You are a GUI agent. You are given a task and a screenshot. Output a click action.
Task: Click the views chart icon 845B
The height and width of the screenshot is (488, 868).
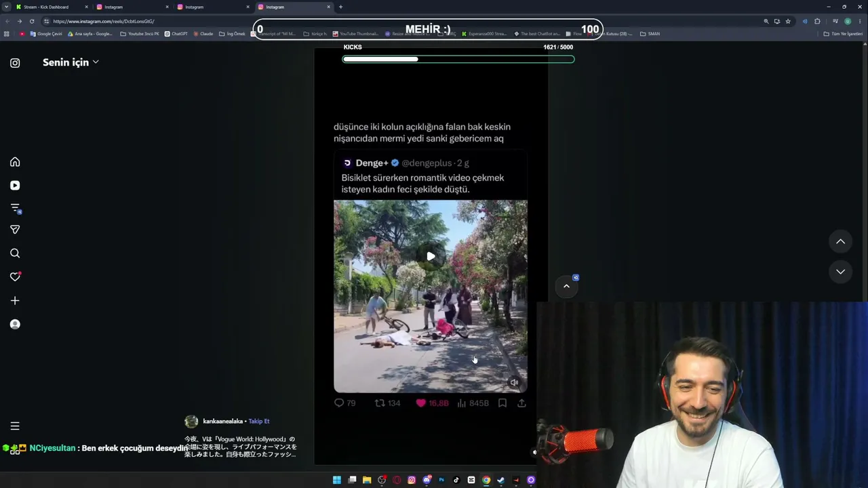pyautogui.click(x=462, y=403)
